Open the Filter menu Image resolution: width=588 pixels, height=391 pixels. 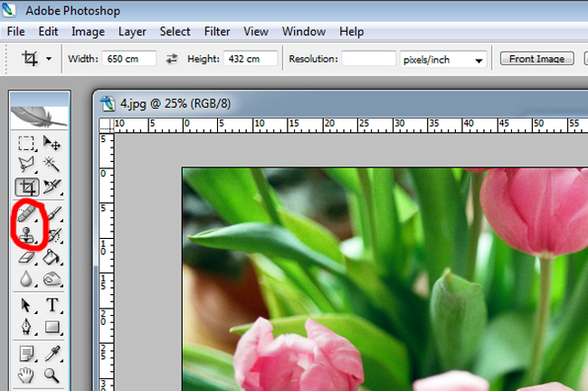tap(216, 32)
